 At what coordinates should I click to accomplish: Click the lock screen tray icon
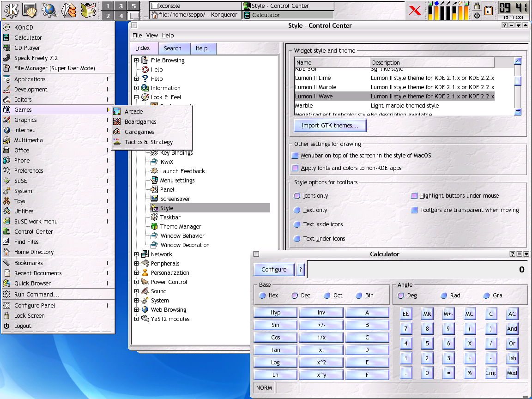(x=477, y=6)
